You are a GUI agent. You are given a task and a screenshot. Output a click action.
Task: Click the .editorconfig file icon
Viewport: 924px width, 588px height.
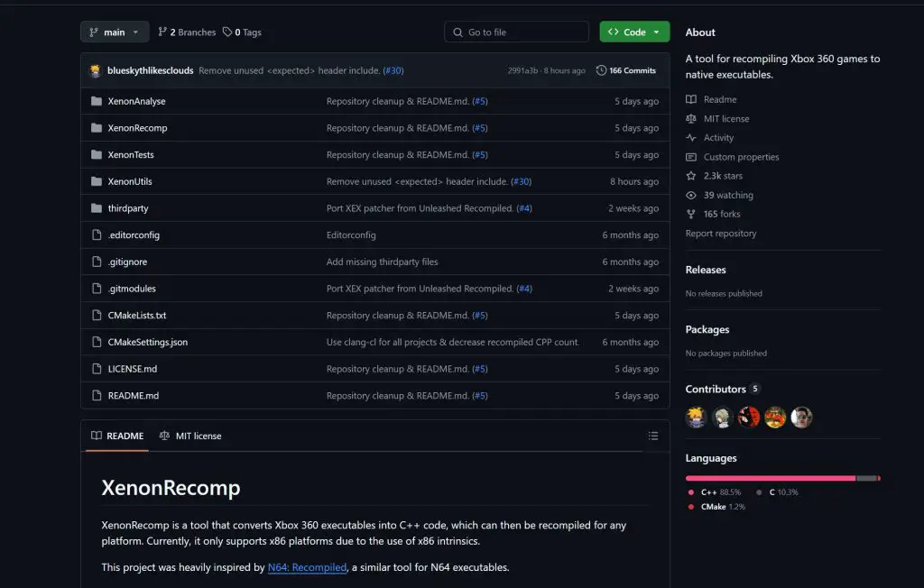(x=97, y=235)
